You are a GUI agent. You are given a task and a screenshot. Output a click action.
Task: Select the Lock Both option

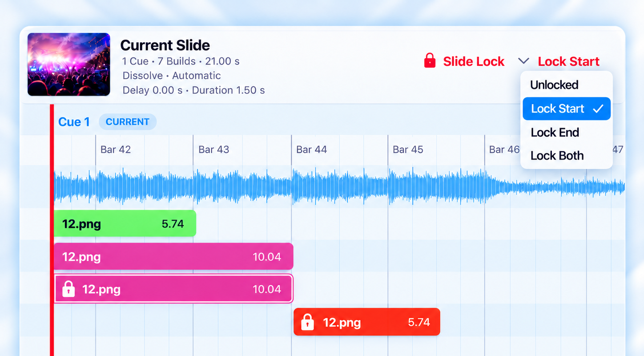pos(557,156)
